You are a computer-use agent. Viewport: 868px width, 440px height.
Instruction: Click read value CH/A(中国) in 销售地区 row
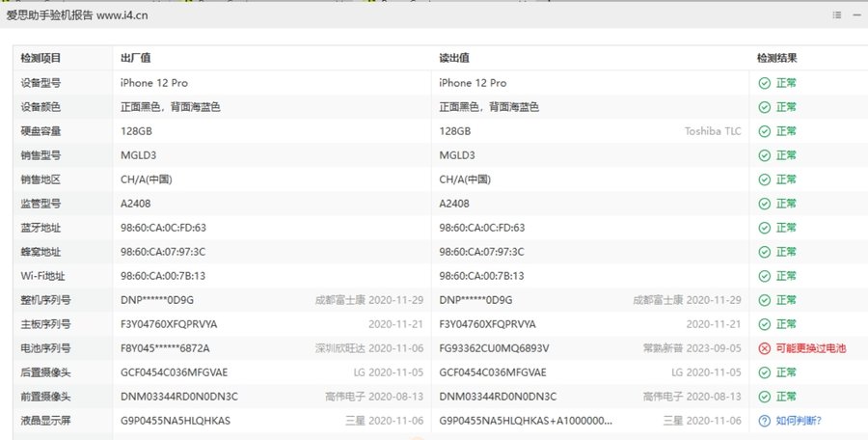465,179
